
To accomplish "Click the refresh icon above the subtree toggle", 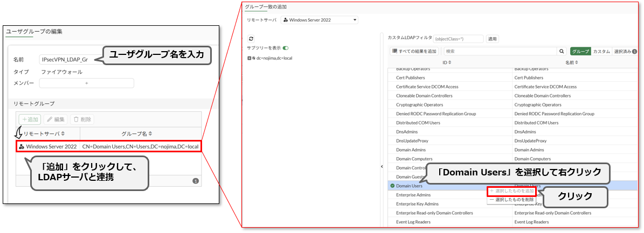I will tap(251, 39).
